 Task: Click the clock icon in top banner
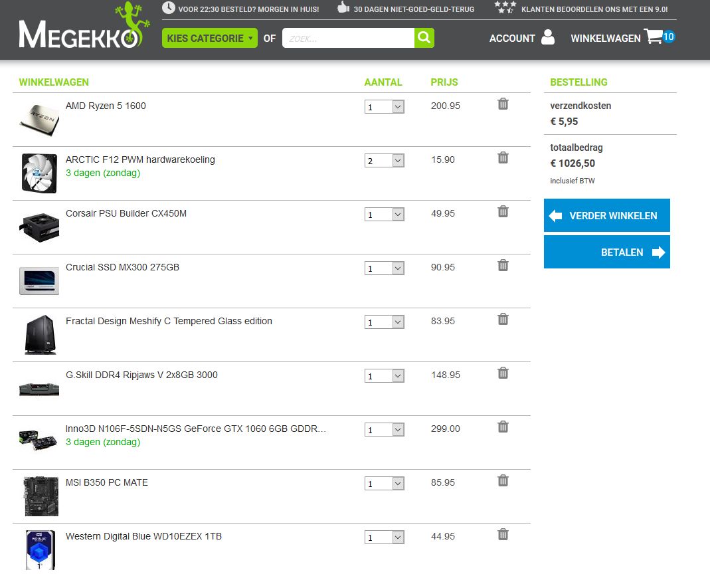[x=169, y=8]
